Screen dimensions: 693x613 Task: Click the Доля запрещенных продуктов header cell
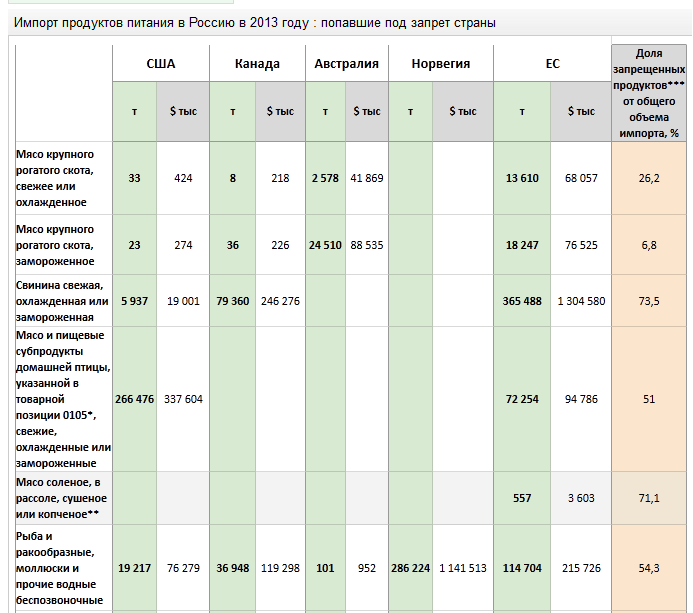click(648, 92)
